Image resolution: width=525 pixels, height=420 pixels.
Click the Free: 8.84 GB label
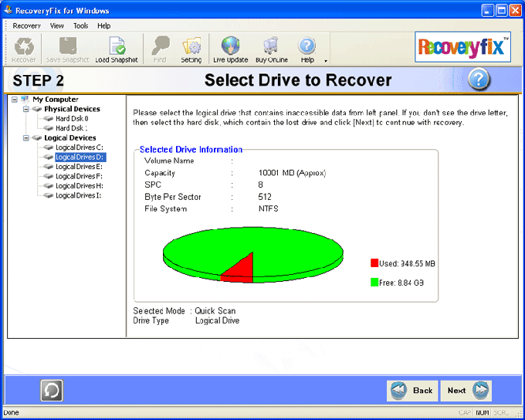(401, 283)
